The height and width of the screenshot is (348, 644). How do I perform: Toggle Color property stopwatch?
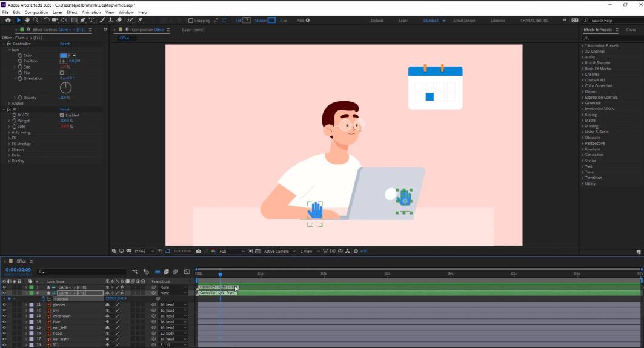coord(20,55)
